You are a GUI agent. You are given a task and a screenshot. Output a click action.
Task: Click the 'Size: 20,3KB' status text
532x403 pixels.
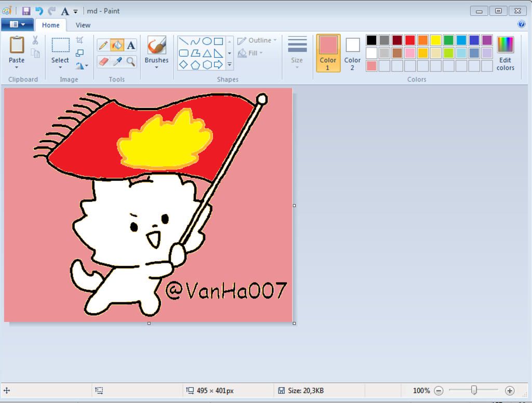[x=305, y=391]
